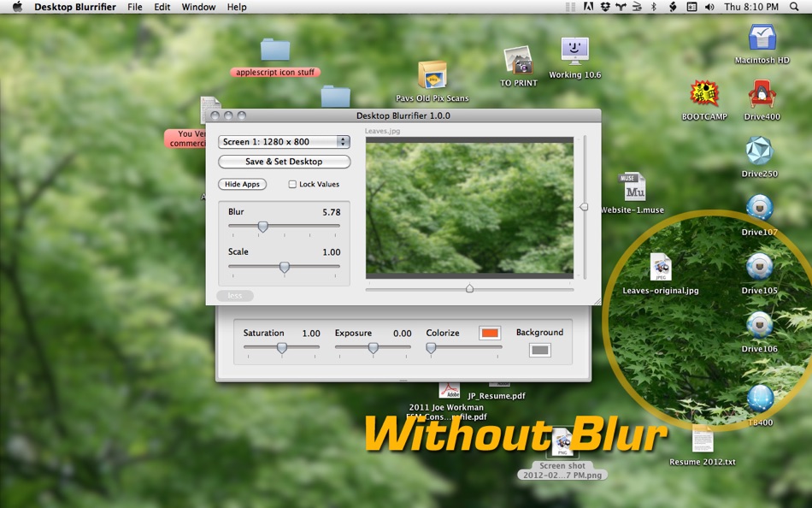This screenshot has height=508, width=812.
Task: Select the Resume 2012.txt file icon
Action: (x=703, y=439)
